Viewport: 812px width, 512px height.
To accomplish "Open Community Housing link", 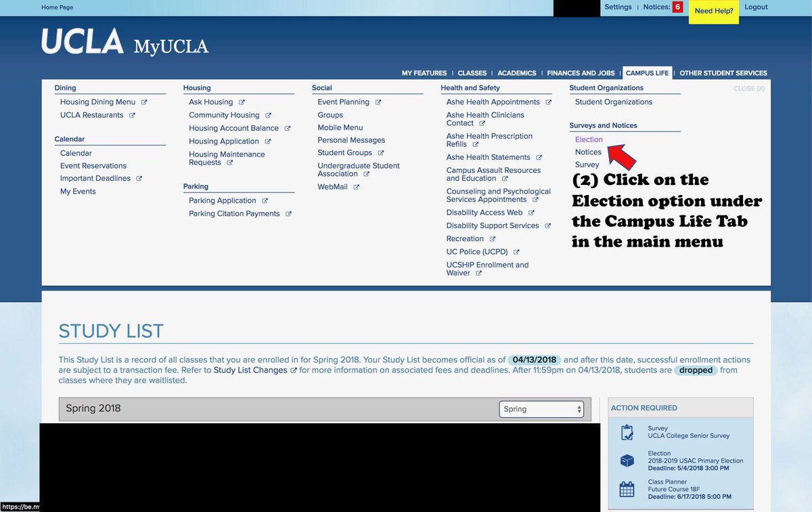I will [x=224, y=115].
